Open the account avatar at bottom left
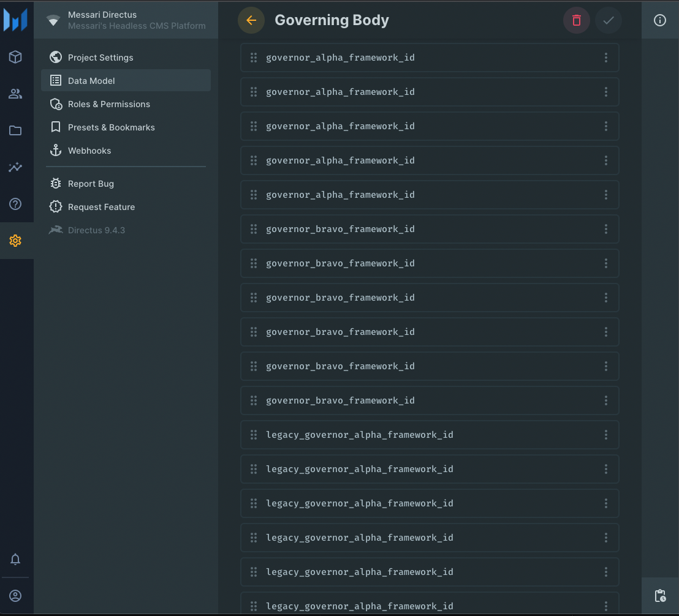The width and height of the screenshot is (679, 616). point(15,596)
